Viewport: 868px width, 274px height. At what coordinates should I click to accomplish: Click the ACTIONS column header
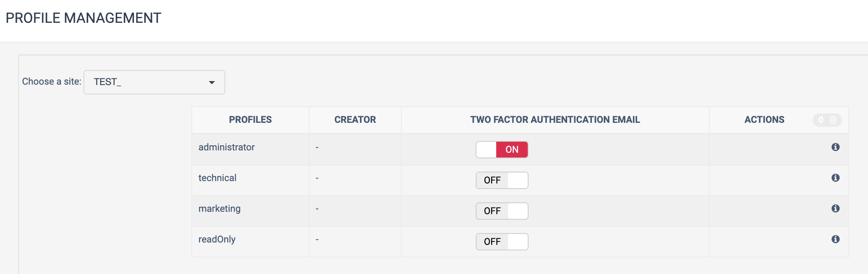pos(764,120)
